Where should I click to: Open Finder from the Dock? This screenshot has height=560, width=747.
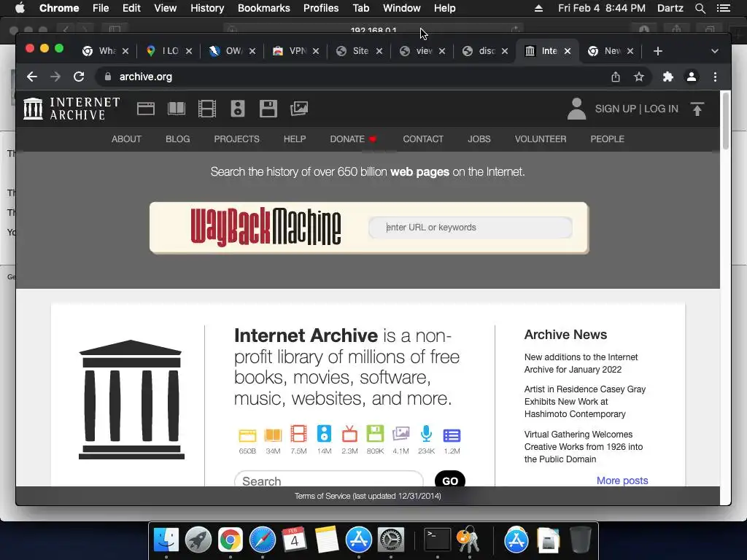[166, 540]
